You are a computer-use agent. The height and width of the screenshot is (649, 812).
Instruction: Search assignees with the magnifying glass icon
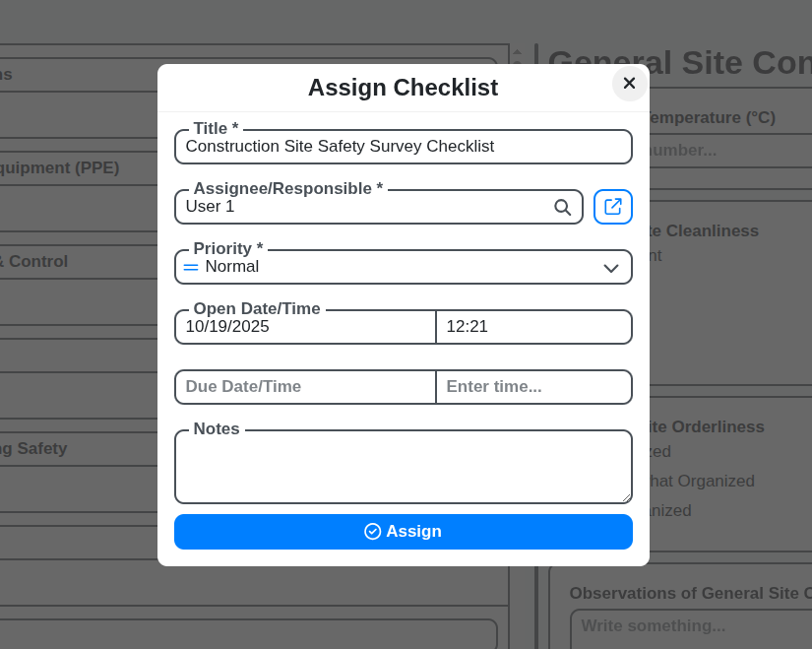point(562,208)
